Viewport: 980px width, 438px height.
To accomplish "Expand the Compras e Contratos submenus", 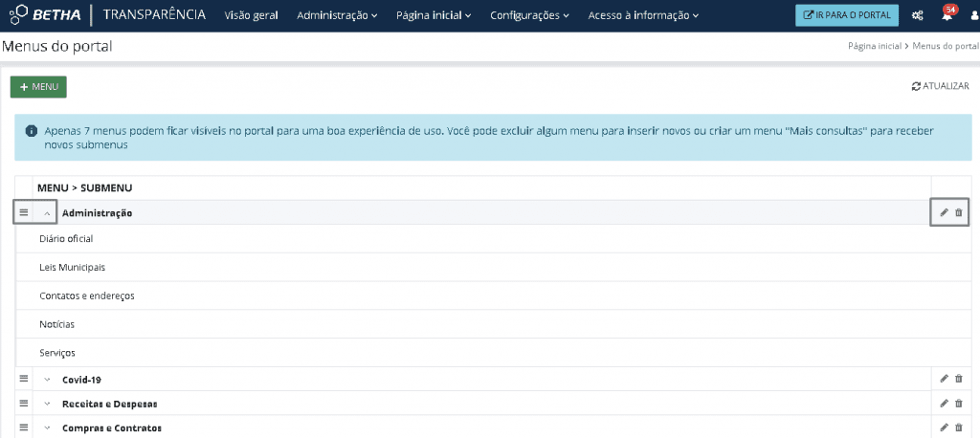I will (47, 427).
